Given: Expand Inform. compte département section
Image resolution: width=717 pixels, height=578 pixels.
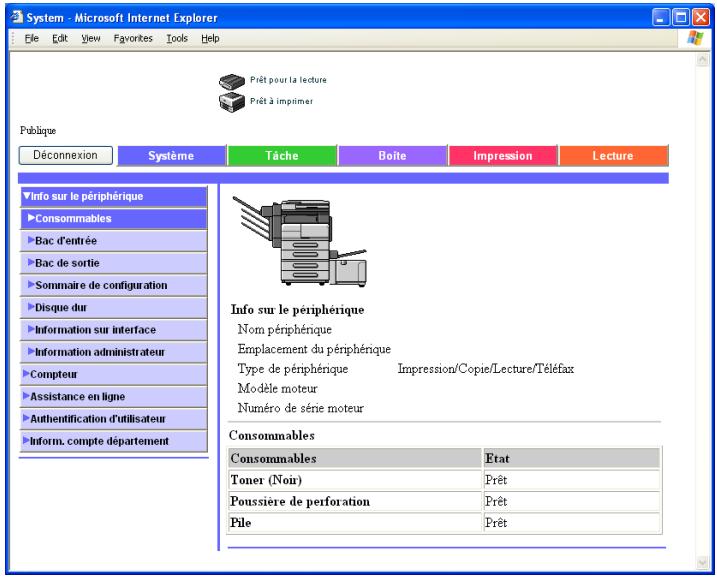Looking at the screenshot, I should click(x=114, y=441).
